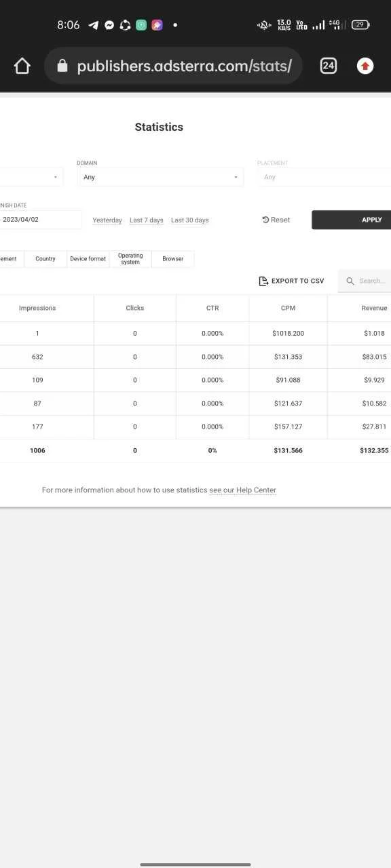Tap the red update arrow browser icon

pos(365,66)
